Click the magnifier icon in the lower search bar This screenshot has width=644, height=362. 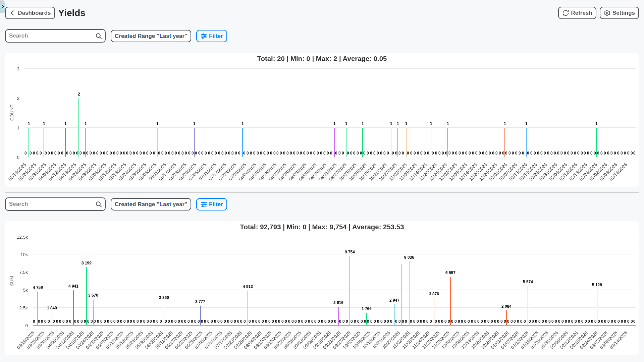click(98, 204)
